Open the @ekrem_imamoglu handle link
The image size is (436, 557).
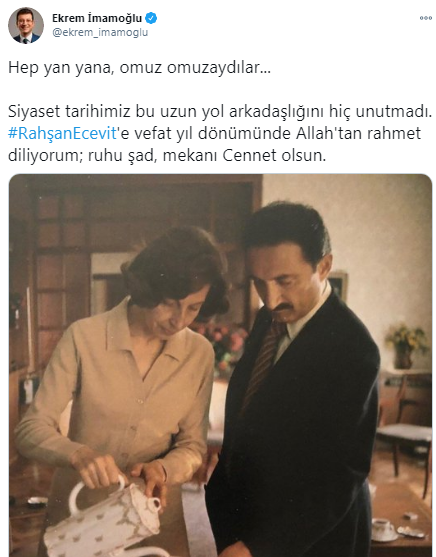click(100, 32)
